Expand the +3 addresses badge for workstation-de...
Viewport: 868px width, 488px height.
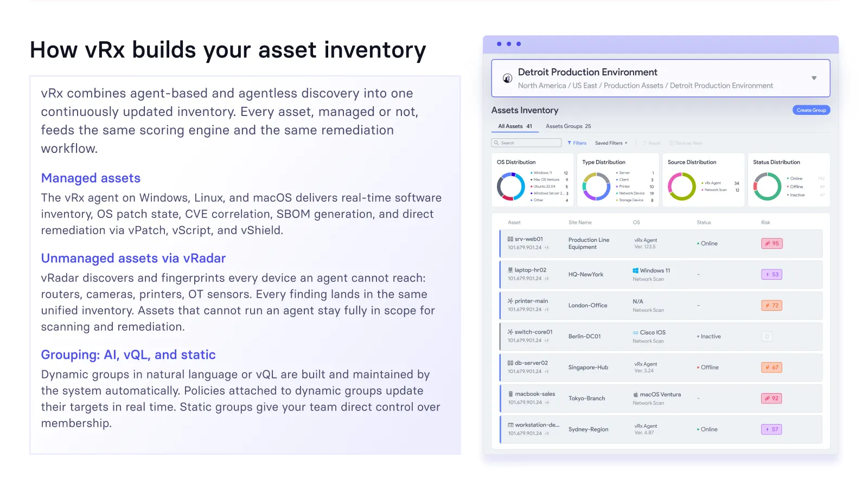(x=547, y=433)
